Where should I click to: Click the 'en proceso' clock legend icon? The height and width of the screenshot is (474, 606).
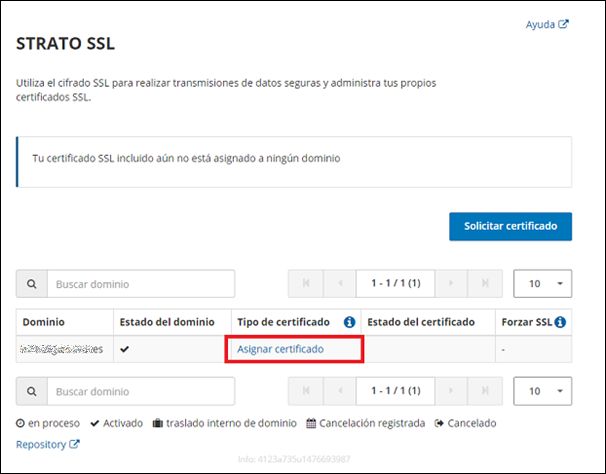pyautogui.click(x=20, y=423)
